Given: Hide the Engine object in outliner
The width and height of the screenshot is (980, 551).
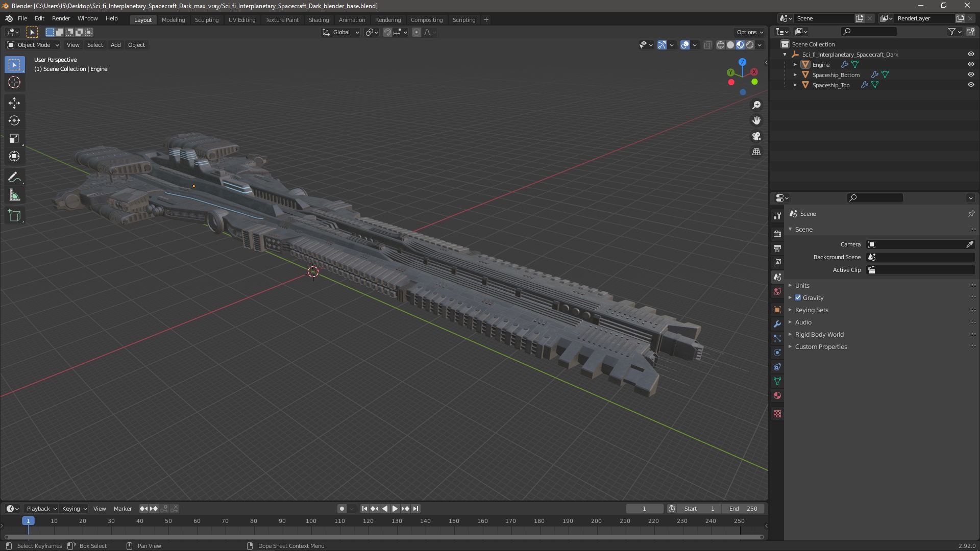Looking at the screenshot, I should pos(971,64).
